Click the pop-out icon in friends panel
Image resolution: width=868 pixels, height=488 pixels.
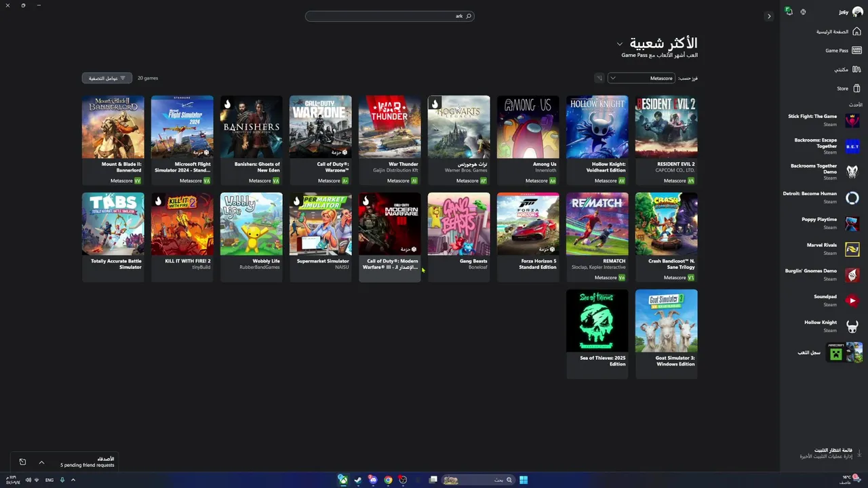point(22,462)
